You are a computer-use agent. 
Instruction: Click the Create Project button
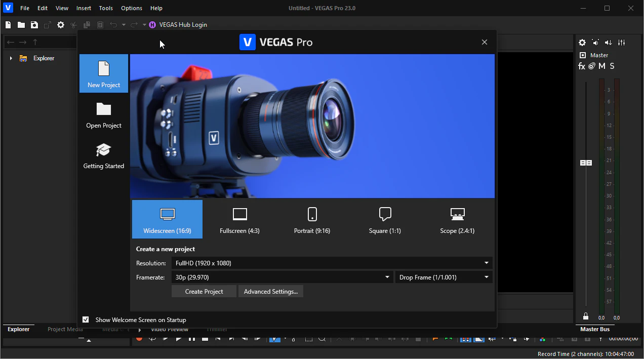204,292
